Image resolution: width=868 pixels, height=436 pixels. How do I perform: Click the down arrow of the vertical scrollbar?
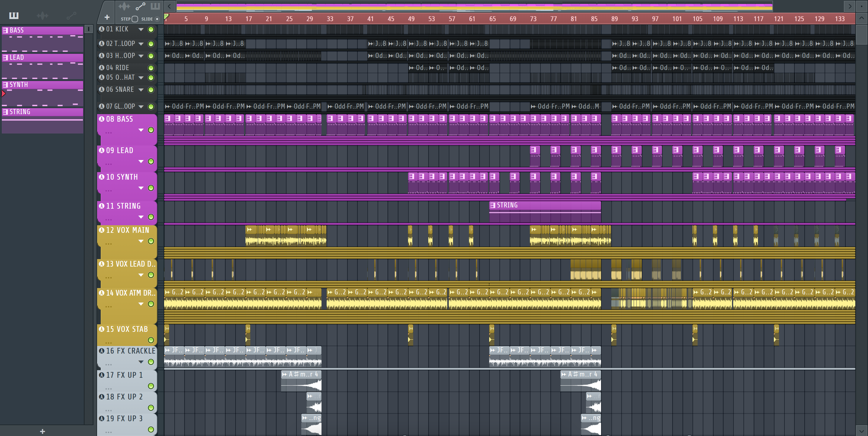click(862, 431)
